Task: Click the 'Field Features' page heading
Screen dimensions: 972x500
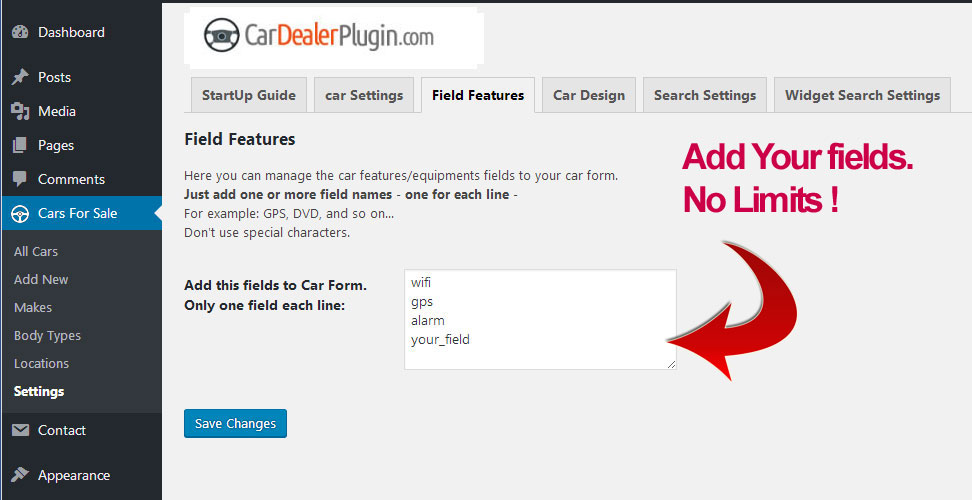Action: (x=240, y=139)
